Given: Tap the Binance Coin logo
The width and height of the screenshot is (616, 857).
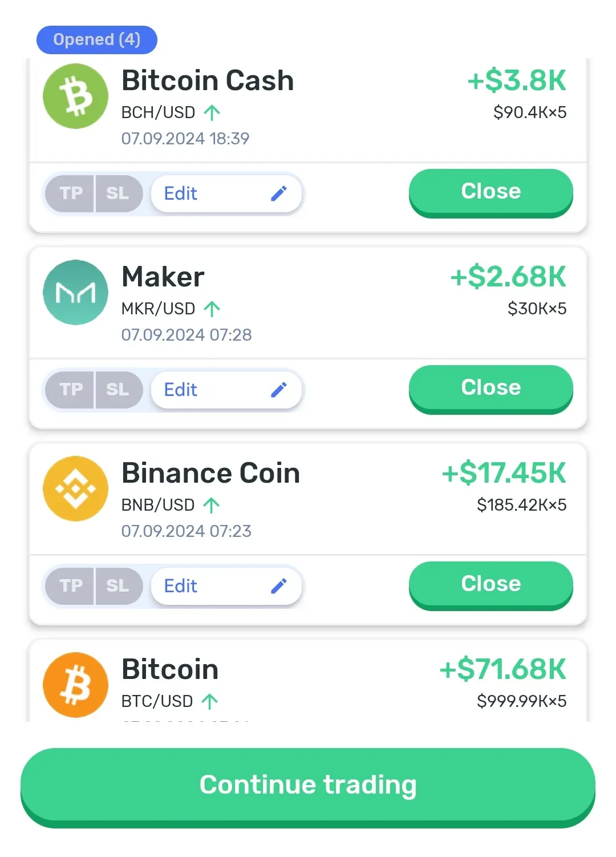Looking at the screenshot, I should tap(75, 488).
